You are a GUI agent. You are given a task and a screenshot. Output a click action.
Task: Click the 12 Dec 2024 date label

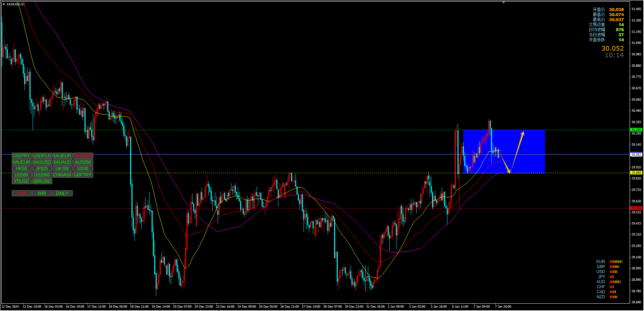[10, 307]
